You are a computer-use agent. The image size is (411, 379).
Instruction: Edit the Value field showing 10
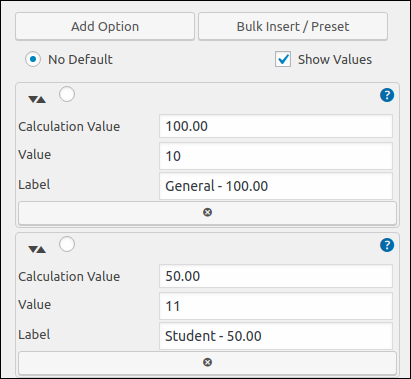click(276, 156)
